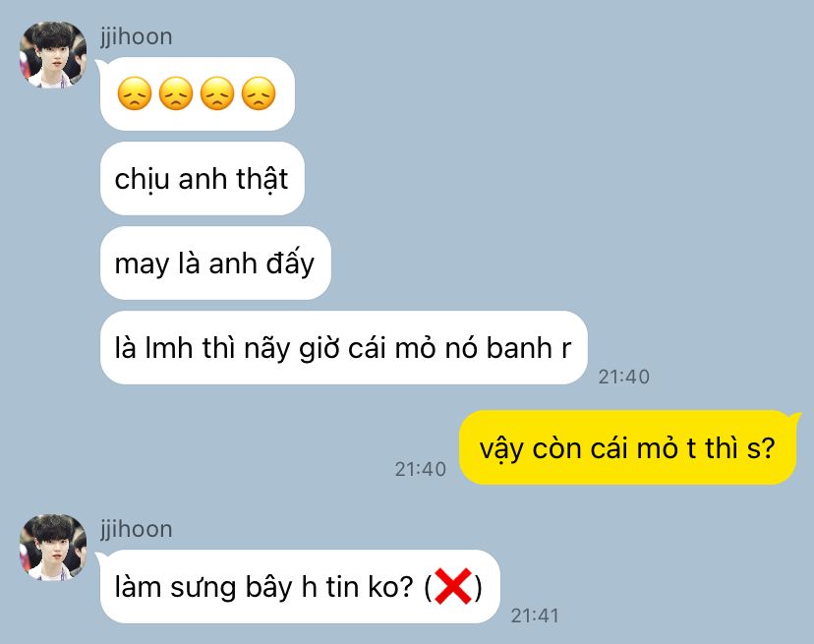Click the 21:40 timestamp beside yellow bubble
The height and width of the screenshot is (644, 814).
click(421, 469)
